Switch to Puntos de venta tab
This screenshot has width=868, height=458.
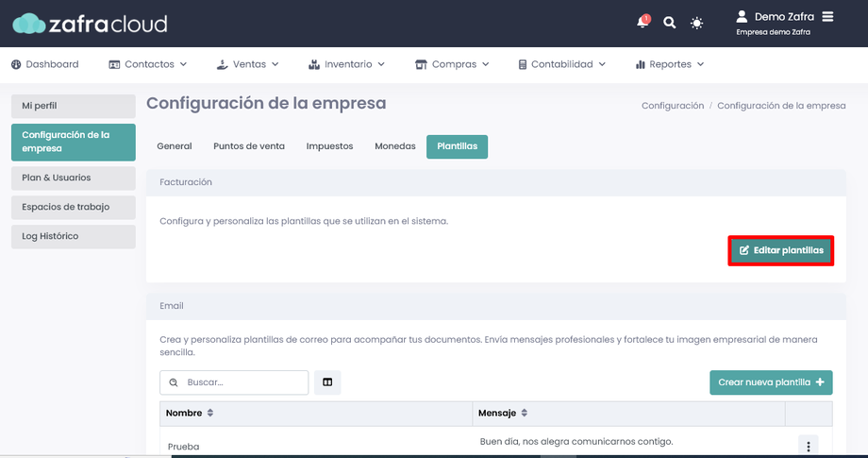tap(249, 146)
